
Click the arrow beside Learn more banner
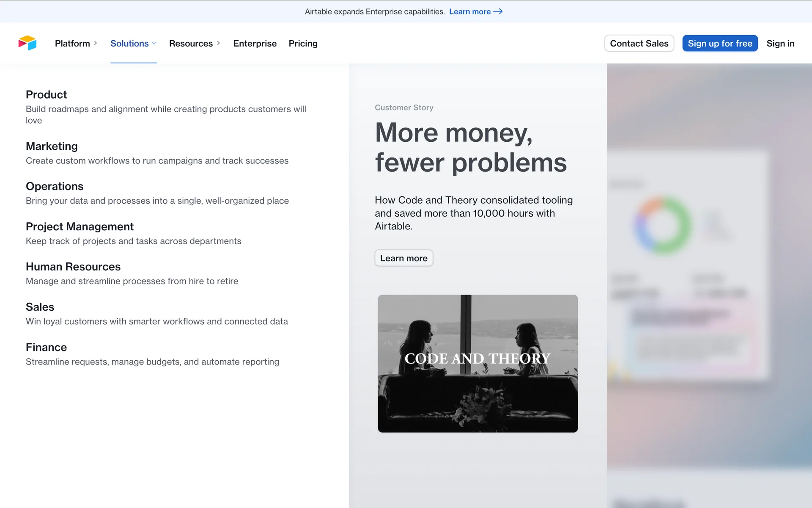tap(498, 11)
